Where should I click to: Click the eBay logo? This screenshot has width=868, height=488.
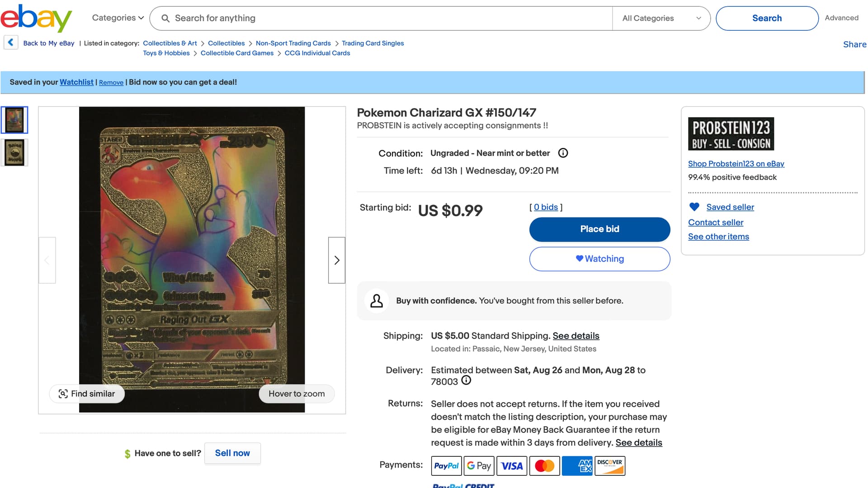pos(36,18)
